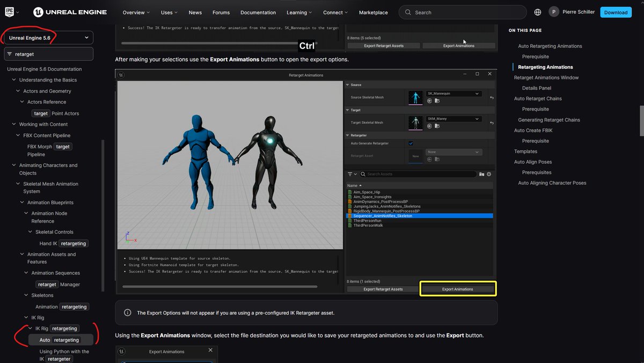This screenshot has height=363, width=644.
Task: Collapse the Understanding the Basics chevron
Action: 14,80
